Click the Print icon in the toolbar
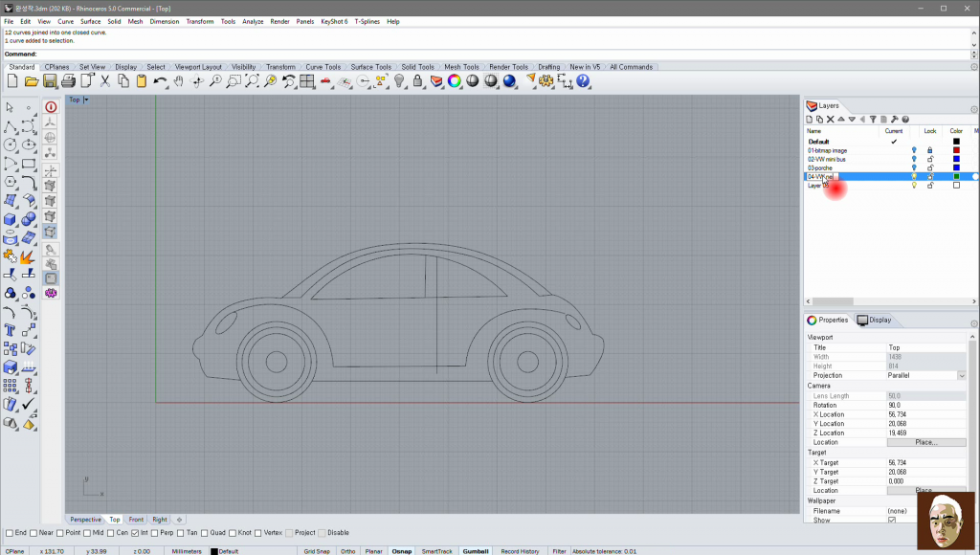 [x=68, y=81]
